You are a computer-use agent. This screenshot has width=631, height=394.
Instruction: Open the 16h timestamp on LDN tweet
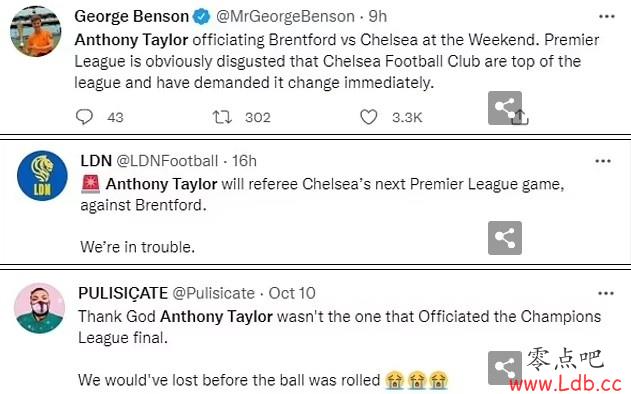(244, 161)
